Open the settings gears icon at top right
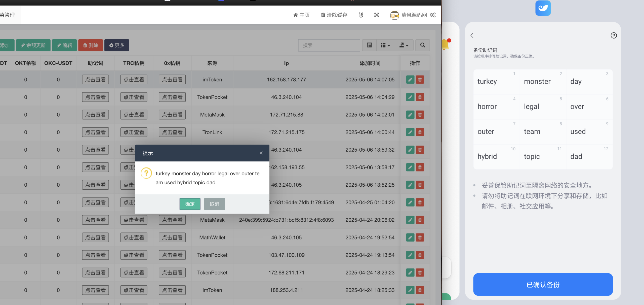Viewport: 644px width, 305px height. pyautogui.click(x=433, y=15)
